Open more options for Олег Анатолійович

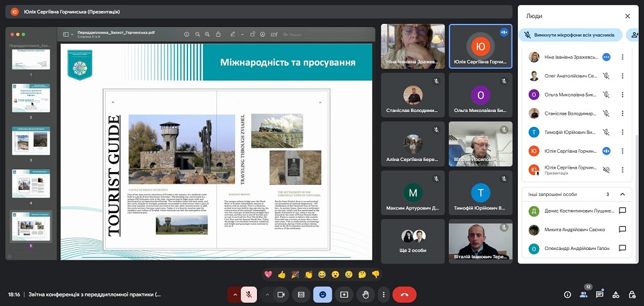[x=622, y=75]
